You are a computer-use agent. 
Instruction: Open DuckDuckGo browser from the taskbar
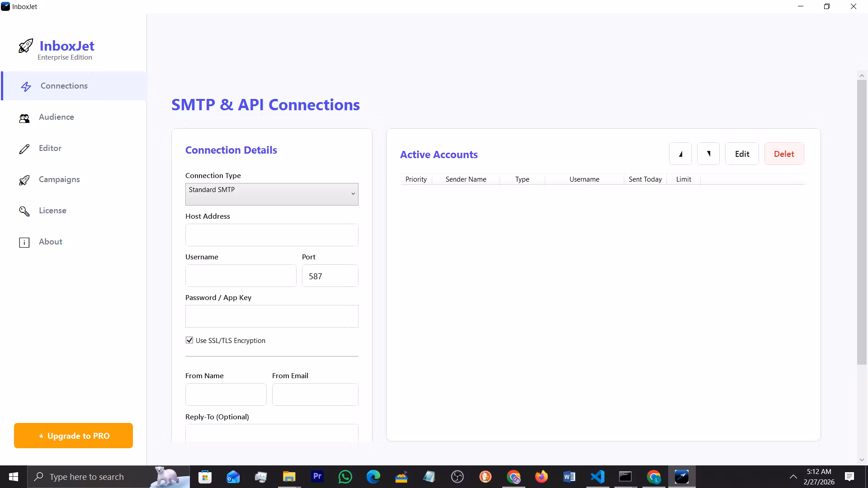[486, 477]
